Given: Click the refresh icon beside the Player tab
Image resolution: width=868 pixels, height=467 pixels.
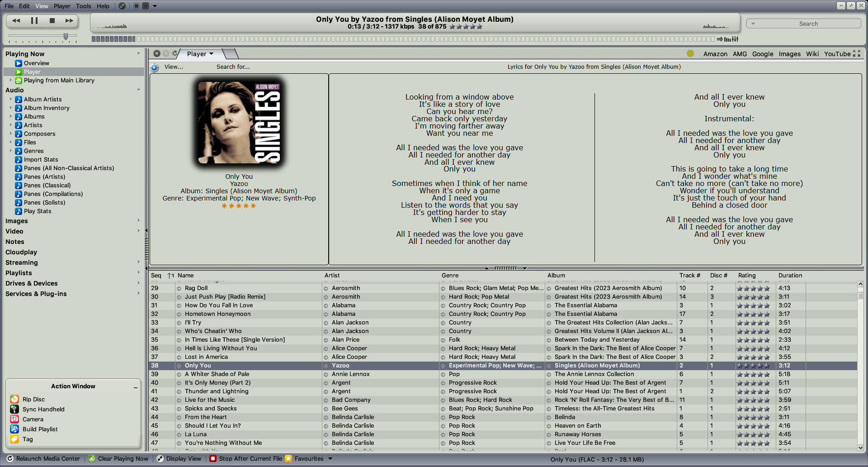Looking at the screenshot, I should coord(175,53).
